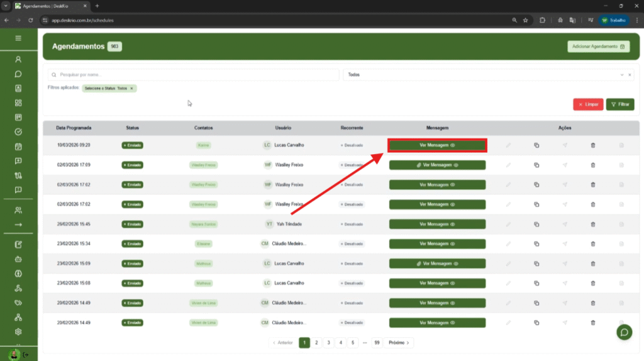Click the Adicionar Agendamento button
This screenshot has width=644, height=361.
597,47
